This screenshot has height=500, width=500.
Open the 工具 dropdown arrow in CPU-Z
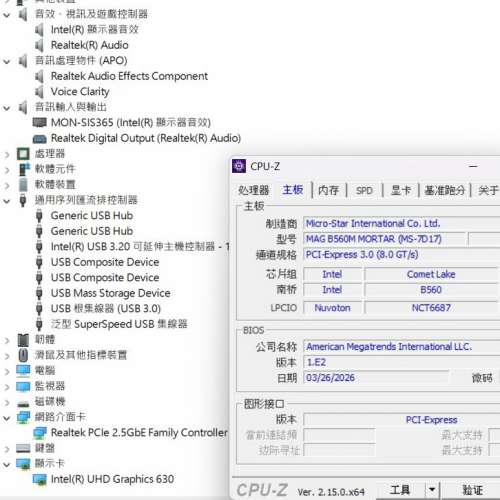point(432,490)
